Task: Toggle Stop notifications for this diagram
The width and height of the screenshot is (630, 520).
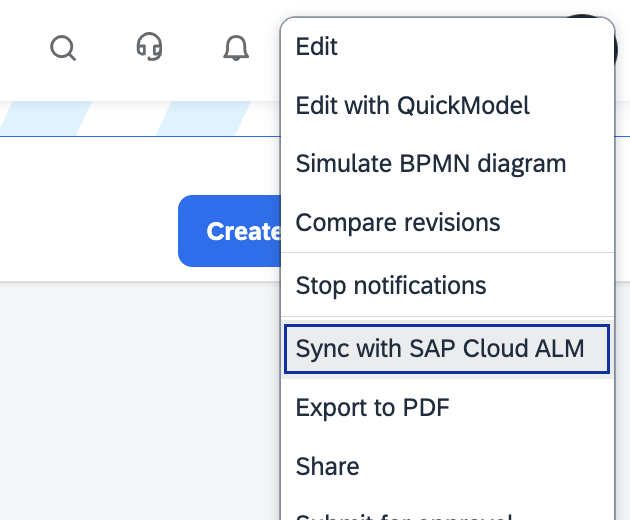Action: pos(391,285)
